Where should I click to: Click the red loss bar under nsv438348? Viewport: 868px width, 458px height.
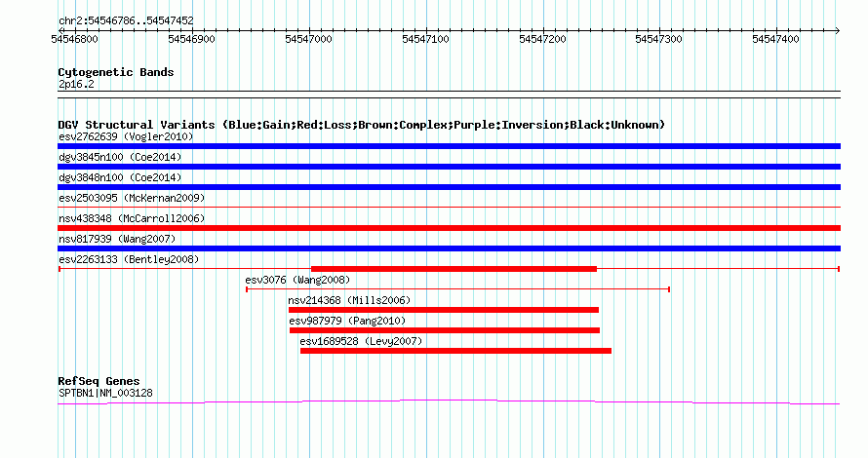pos(449,228)
